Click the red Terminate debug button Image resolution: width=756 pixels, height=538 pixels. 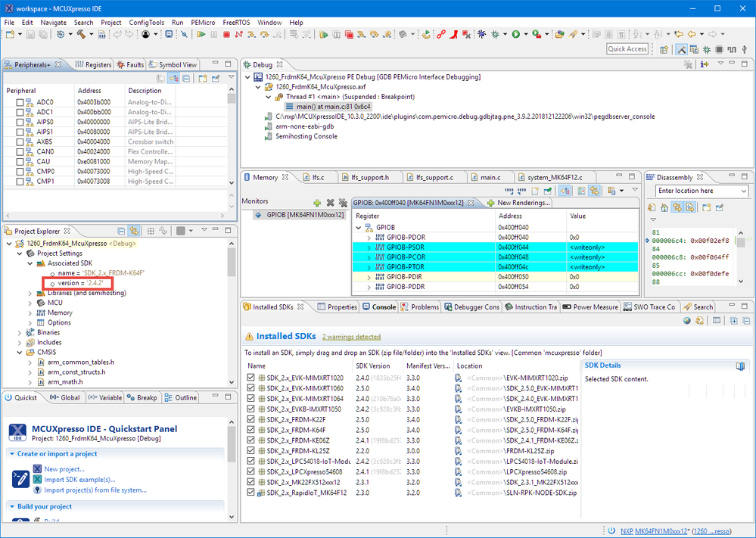(x=226, y=35)
